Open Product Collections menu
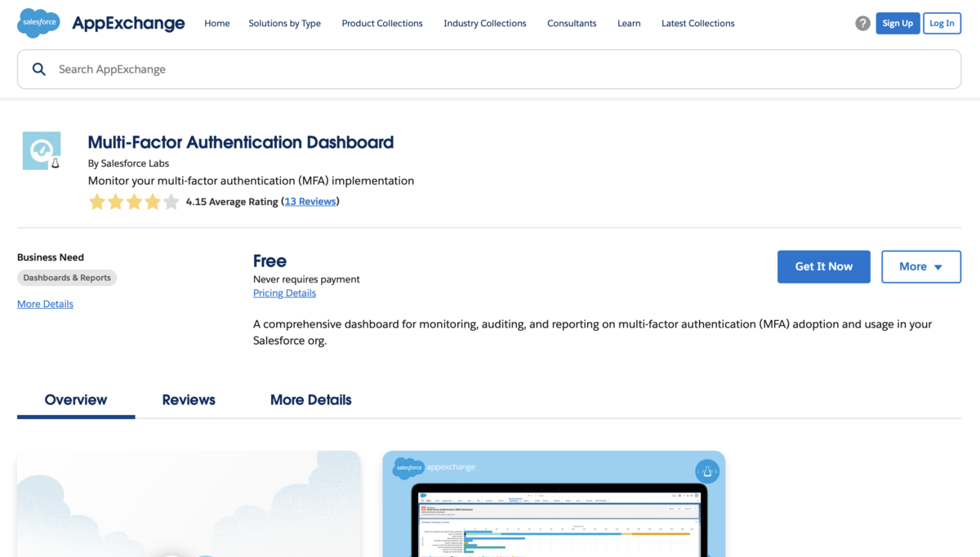Viewport: 980px width, 557px height. 382,23
